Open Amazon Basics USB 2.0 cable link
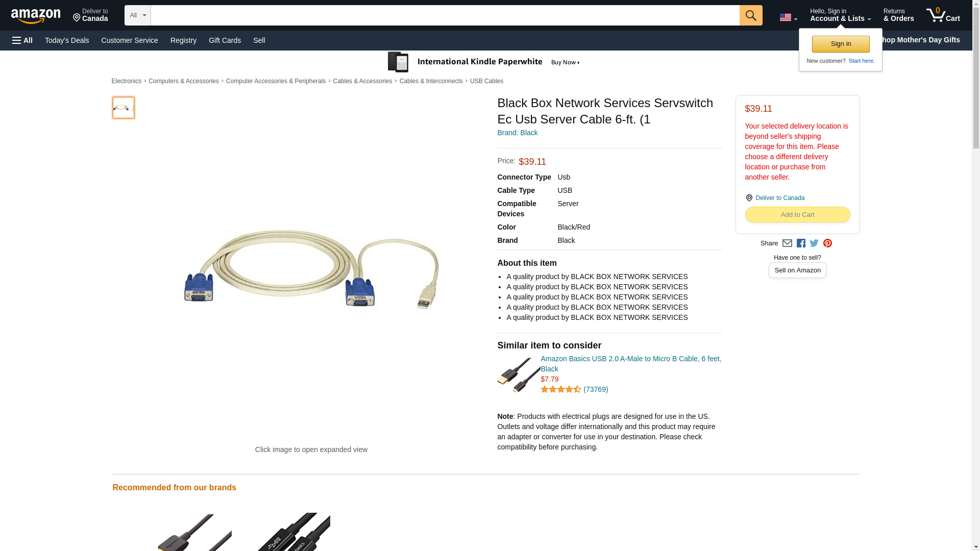Viewport: 980px width, 551px height. (x=631, y=364)
